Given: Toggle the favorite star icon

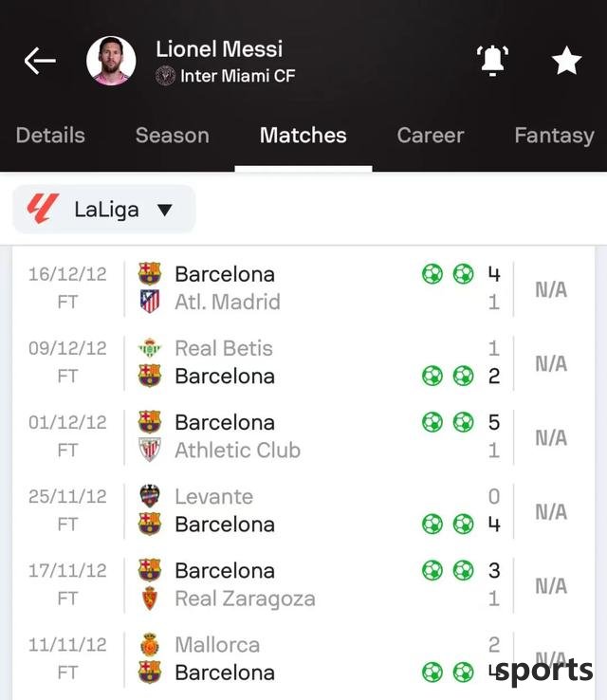Looking at the screenshot, I should [x=566, y=61].
